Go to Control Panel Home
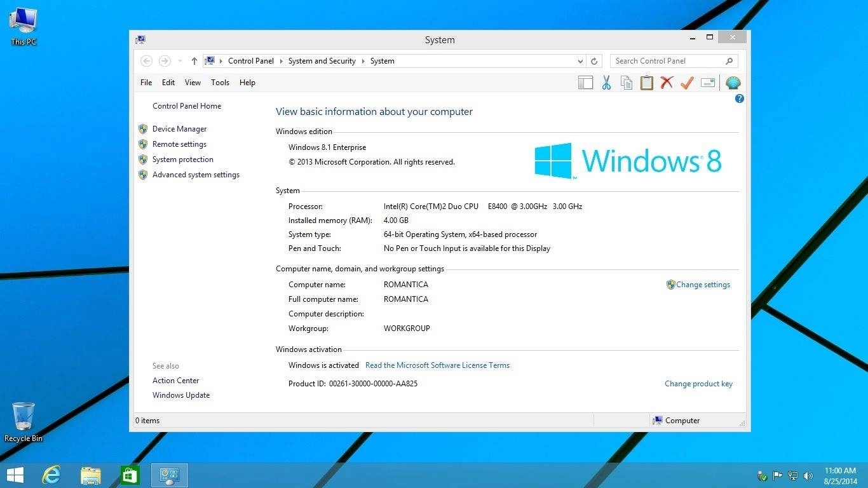Viewport: 868px width, 488px height. pyautogui.click(x=187, y=106)
